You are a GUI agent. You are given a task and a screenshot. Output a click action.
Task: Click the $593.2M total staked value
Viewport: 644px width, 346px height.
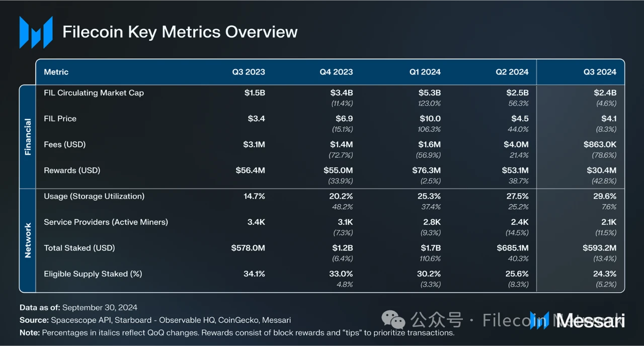pyautogui.click(x=599, y=248)
